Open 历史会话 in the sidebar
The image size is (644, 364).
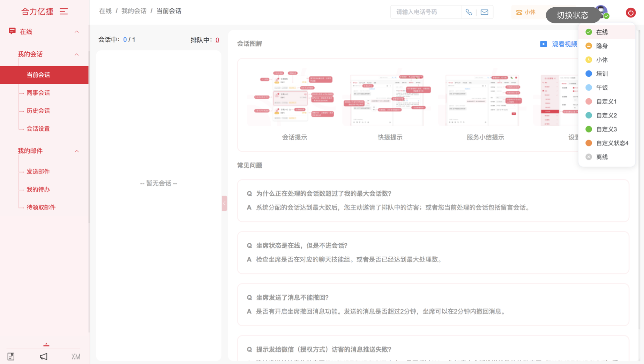38,111
